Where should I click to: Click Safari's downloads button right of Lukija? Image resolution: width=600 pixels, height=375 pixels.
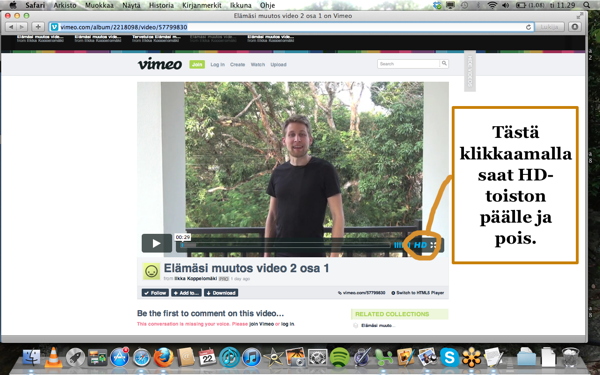[574, 27]
